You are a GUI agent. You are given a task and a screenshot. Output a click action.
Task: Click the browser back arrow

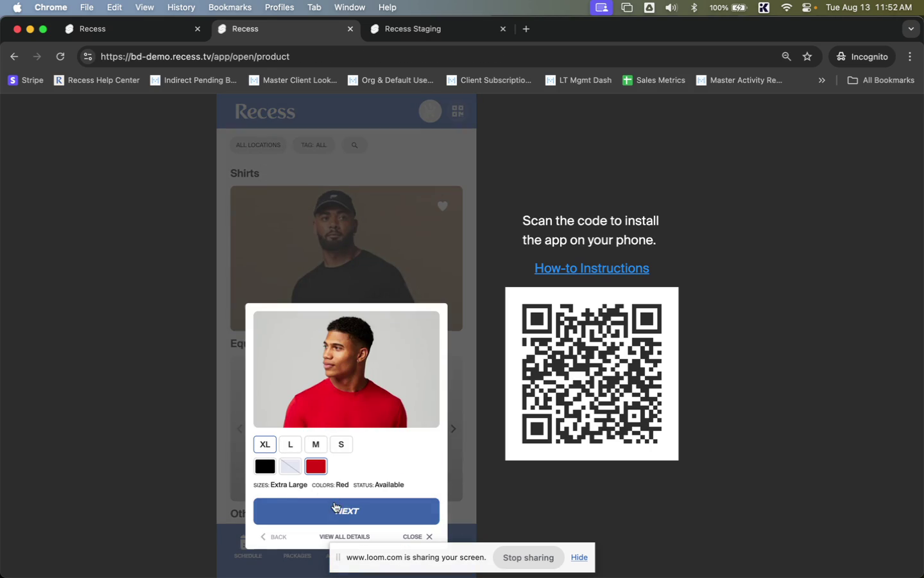click(x=14, y=57)
